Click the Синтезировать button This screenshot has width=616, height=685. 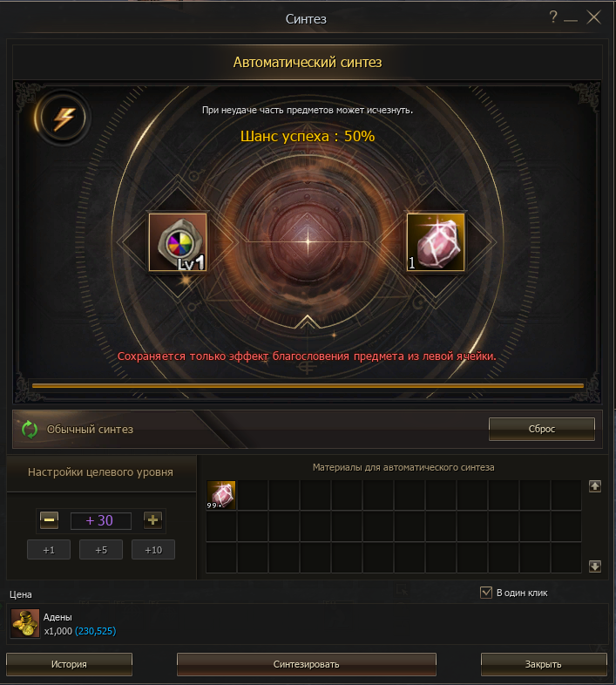click(306, 664)
